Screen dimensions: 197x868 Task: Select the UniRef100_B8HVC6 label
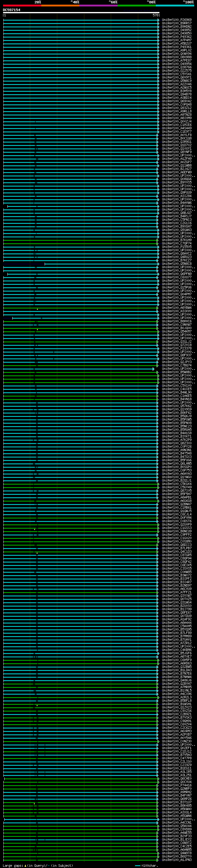[176, 321]
